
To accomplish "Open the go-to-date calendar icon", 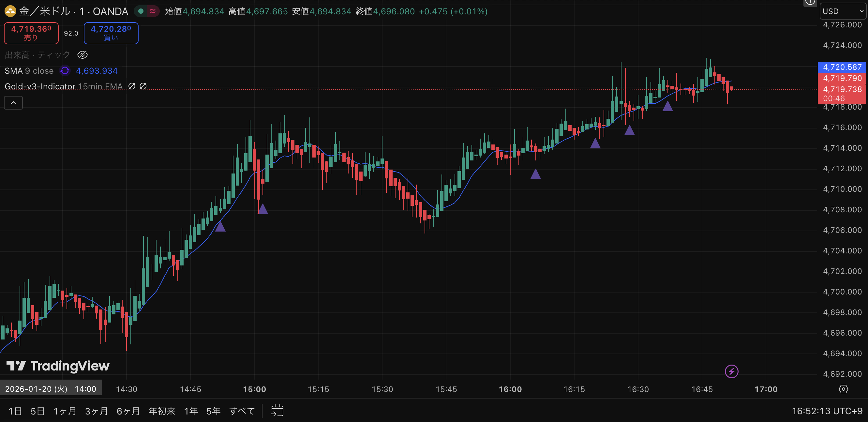I will click(x=277, y=411).
